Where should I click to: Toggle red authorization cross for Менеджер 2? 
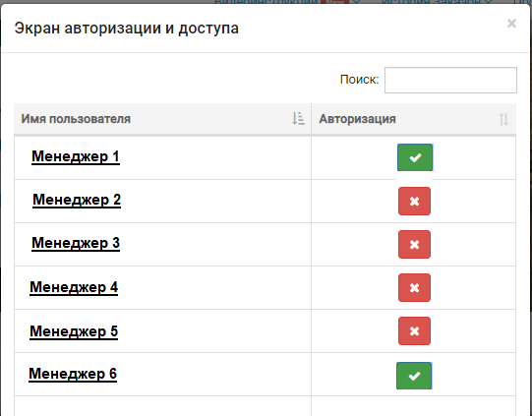pyautogui.click(x=414, y=202)
